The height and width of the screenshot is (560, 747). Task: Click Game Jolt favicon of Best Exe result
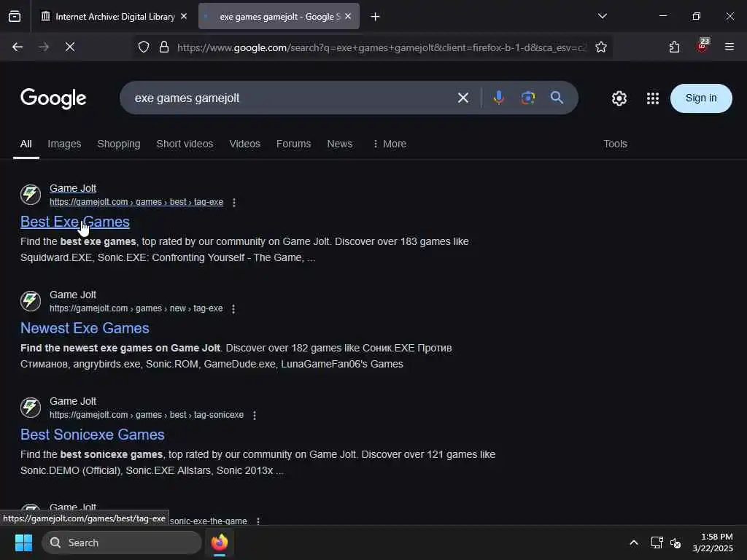(x=31, y=194)
